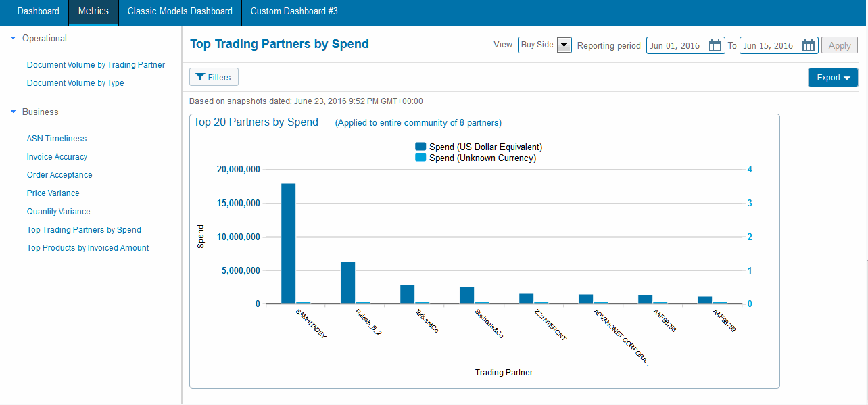Click the Rajesh_B_2 spend bar

[347, 283]
